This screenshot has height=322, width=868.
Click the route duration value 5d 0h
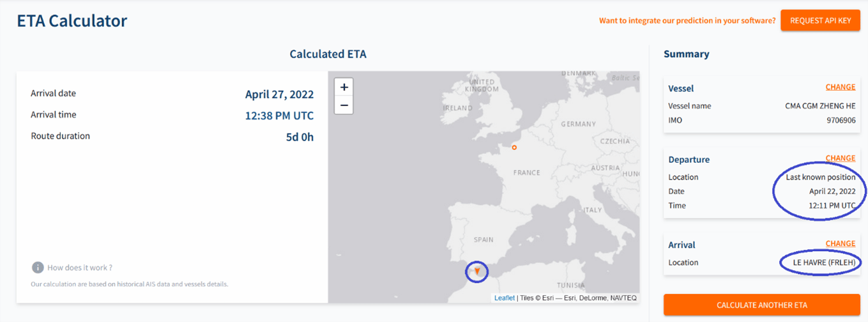tap(300, 137)
